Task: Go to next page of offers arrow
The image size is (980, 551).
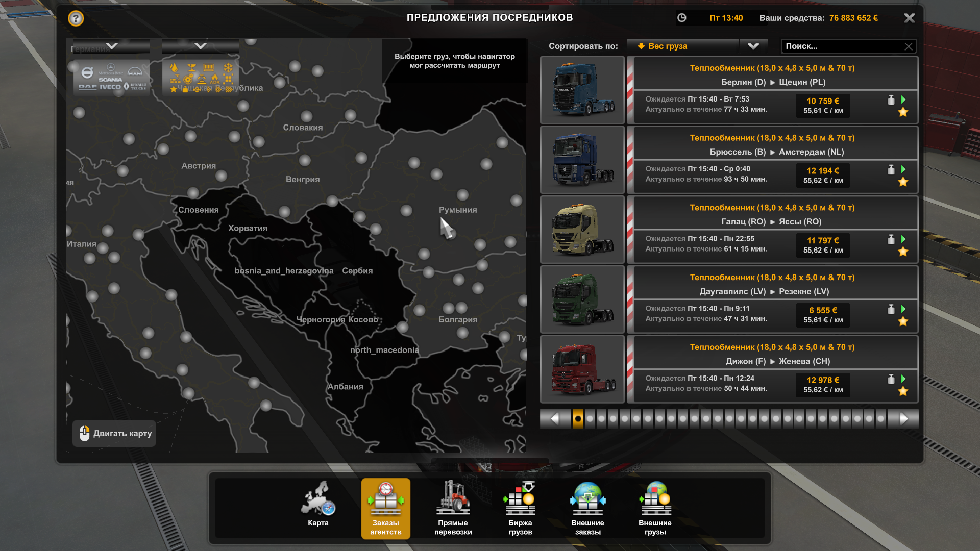Action: tap(903, 419)
